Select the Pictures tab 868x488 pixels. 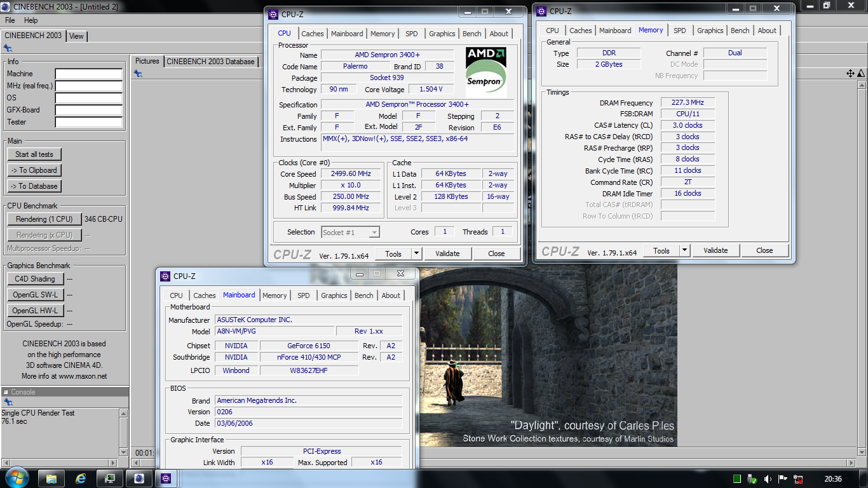click(x=147, y=61)
